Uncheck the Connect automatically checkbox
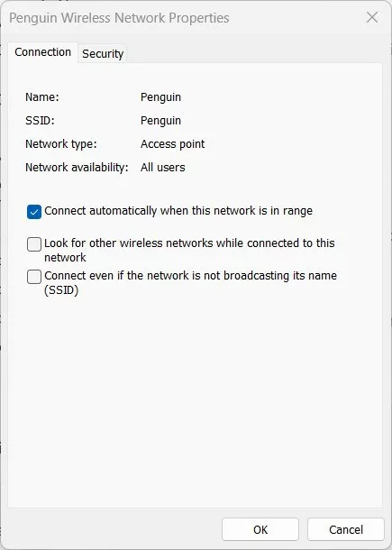Image resolution: width=392 pixels, height=550 pixels. (x=34, y=212)
